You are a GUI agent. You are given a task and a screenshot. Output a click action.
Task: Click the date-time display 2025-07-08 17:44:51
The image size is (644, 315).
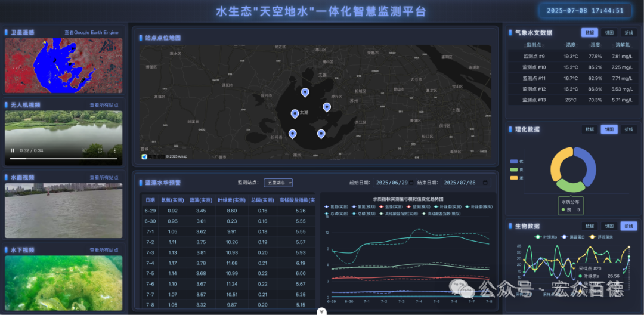pyautogui.click(x=586, y=11)
